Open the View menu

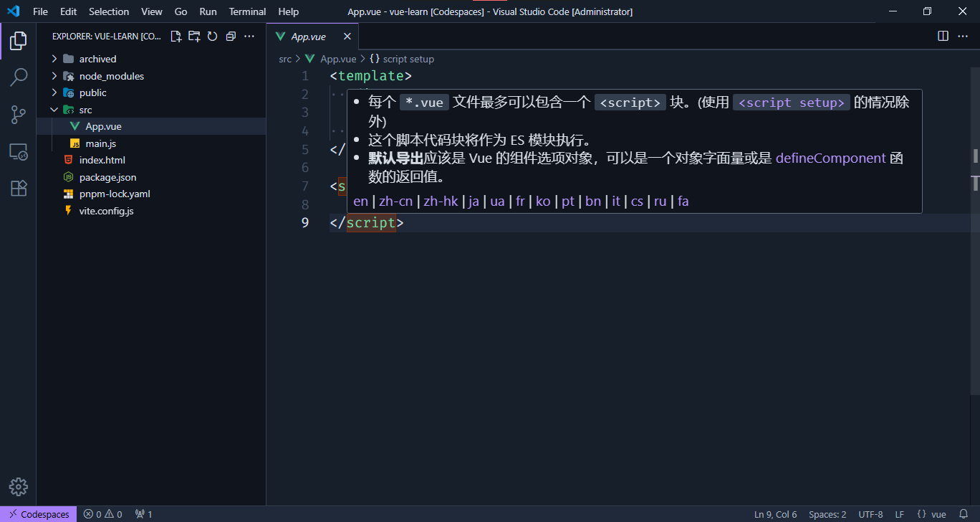(x=152, y=11)
